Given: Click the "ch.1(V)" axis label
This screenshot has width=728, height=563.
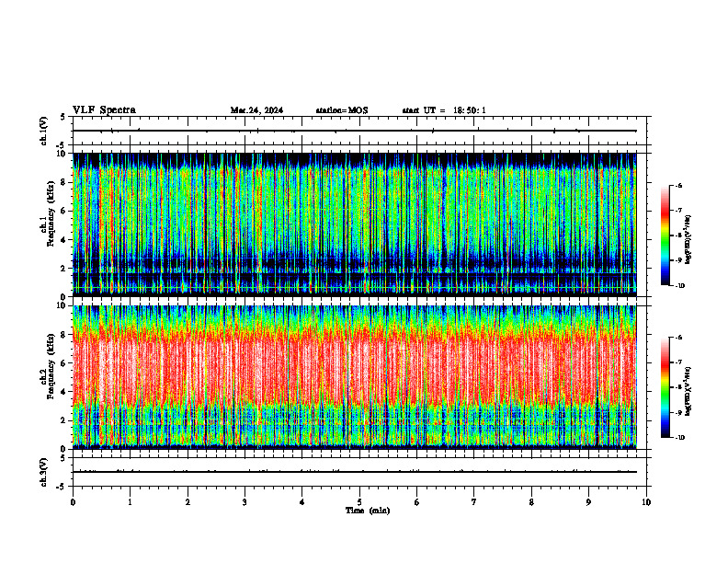Looking at the screenshot, I should point(43,131).
